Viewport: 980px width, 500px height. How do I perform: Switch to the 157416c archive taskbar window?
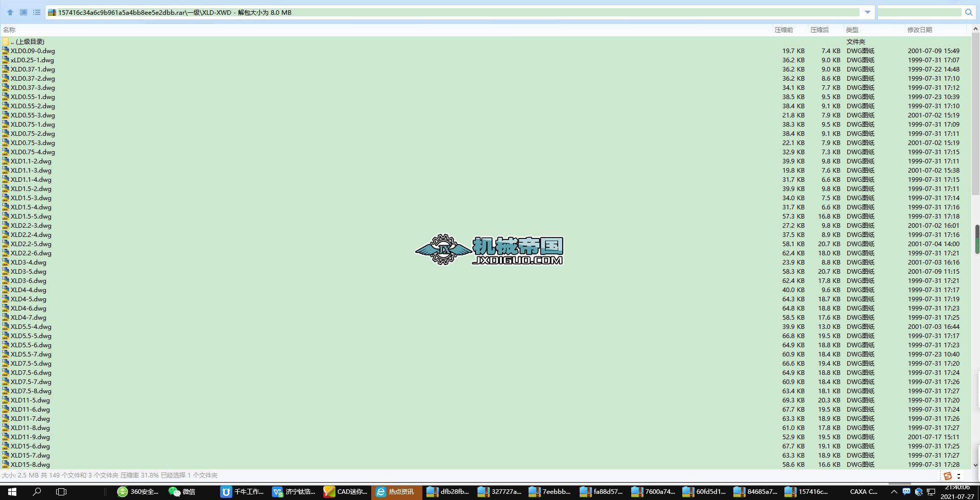806,491
